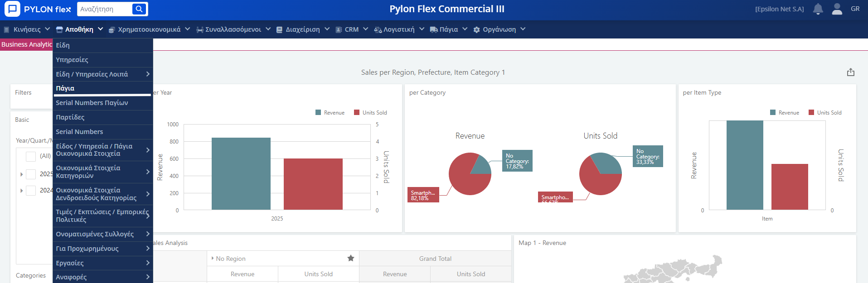The width and height of the screenshot is (868, 283).
Task: Click the Οργάνωση gear icon
Action: pyautogui.click(x=477, y=29)
